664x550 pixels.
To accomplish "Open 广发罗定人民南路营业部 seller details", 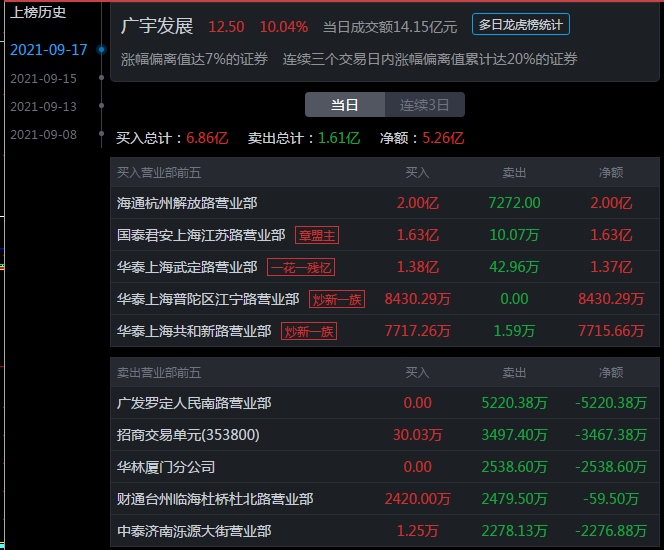I will [x=194, y=403].
